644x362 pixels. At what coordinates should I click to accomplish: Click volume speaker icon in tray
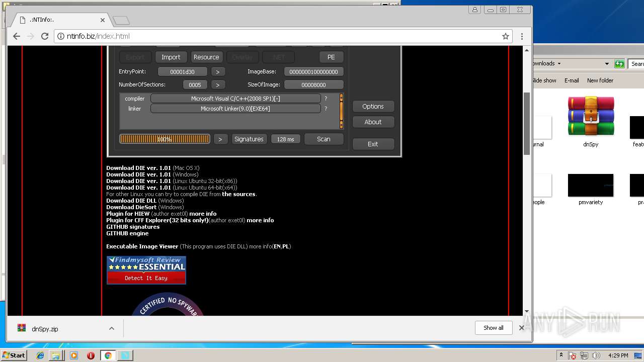coord(597,355)
